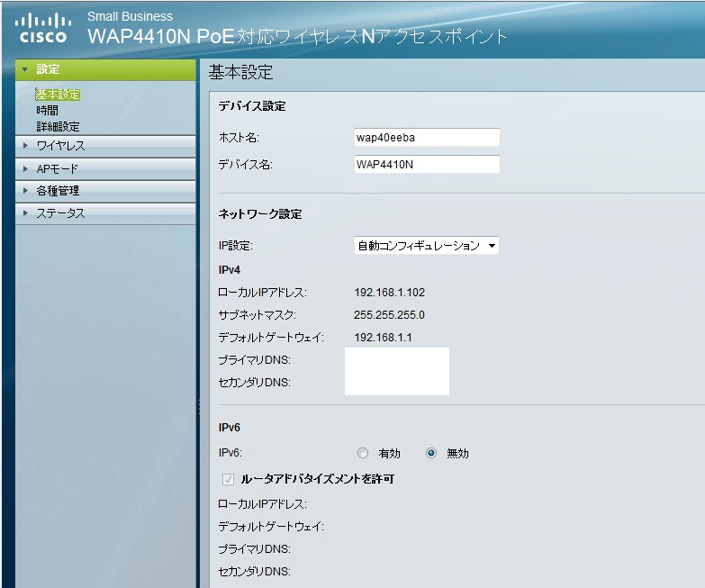
Task: Expand the ステータス section
Action: pos(105,213)
